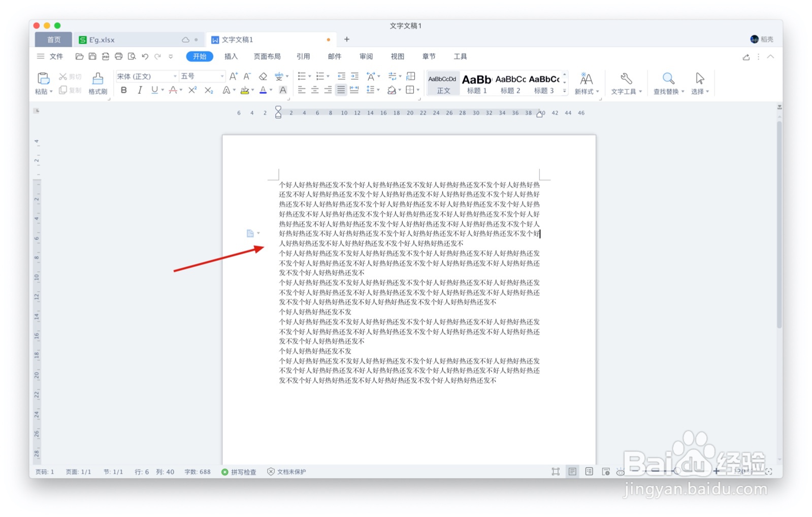Open Print Preview icon
The image size is (812, 517).
pos(132,56)
